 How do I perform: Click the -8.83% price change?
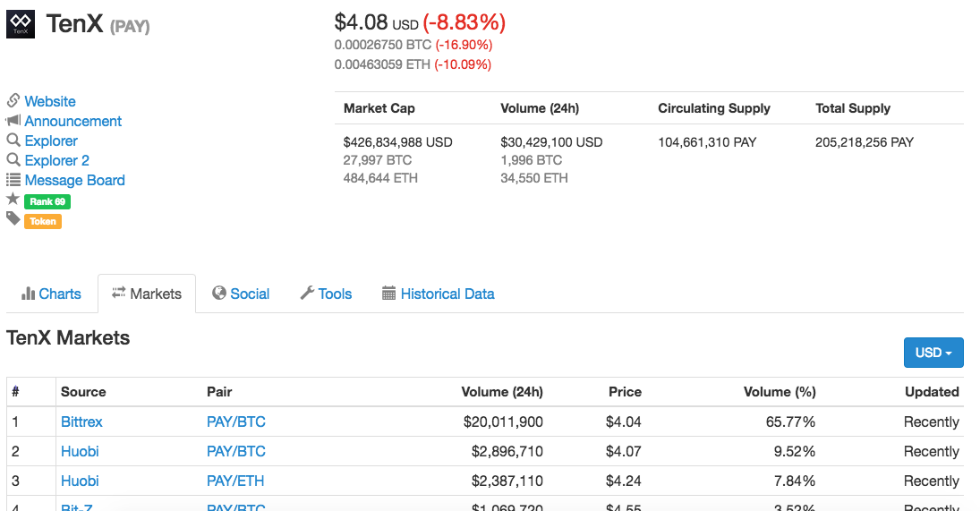pyautogui.click(x=464, y=22)
